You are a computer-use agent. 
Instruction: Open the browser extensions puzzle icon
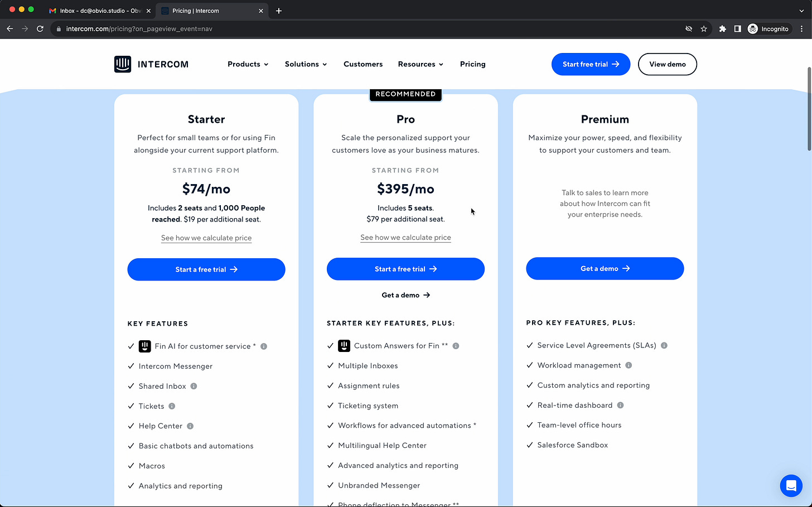pos(723,28)
